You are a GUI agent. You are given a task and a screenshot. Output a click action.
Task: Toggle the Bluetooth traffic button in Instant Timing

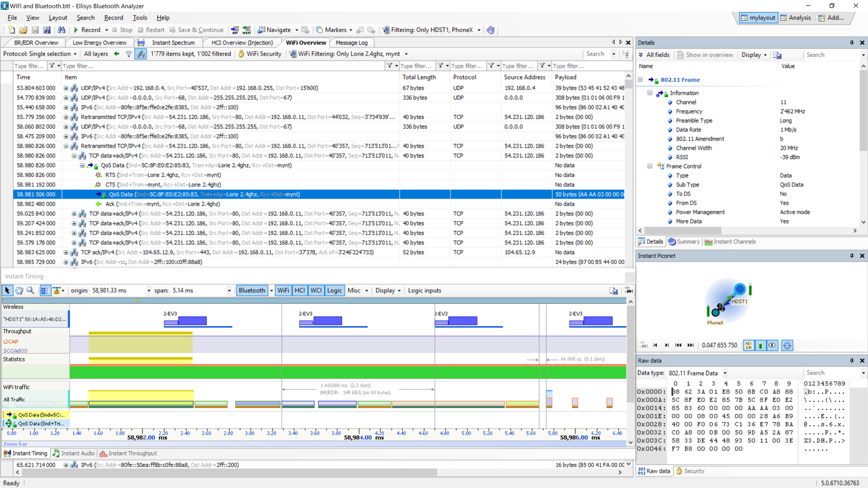[252, 291]
